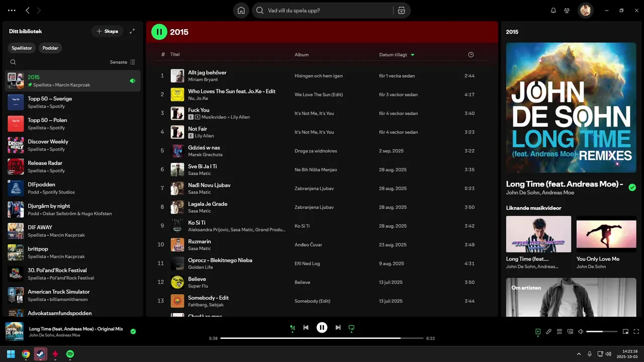The image size is (644, 362).
Task: Open the play queue icon
Action: coord(559,331)
